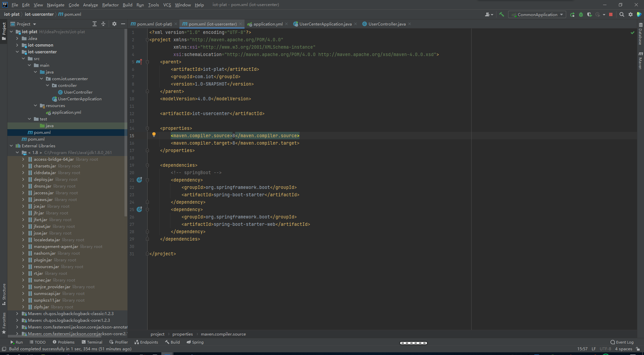Stop the running application with red square
Screen dimensions: 644x355
coord(611,14)
